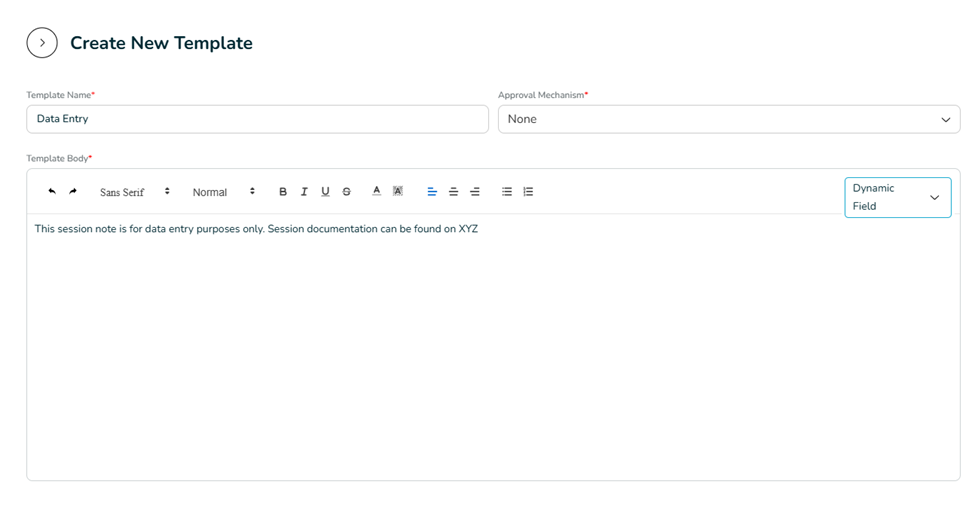Open the Normal text size dropdown

tap(224, 192)
